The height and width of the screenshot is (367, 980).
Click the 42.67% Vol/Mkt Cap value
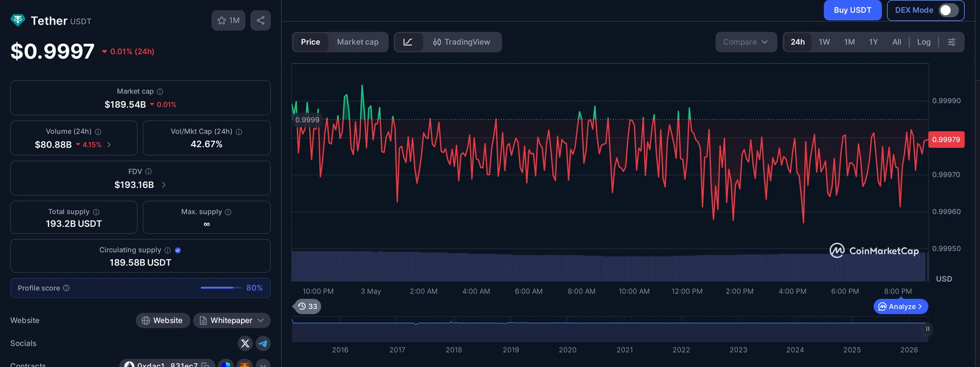click(206, 144)
